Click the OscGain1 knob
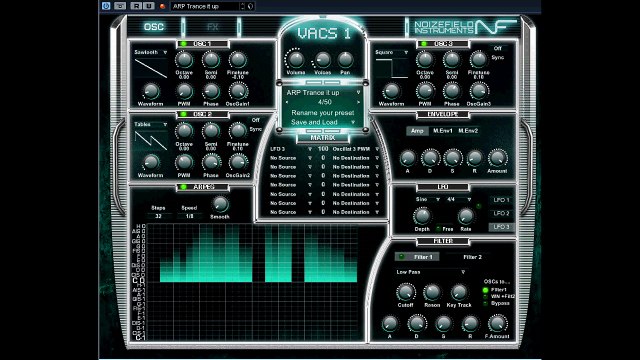This screenshot has width=640, height=360. coord(238,91)
